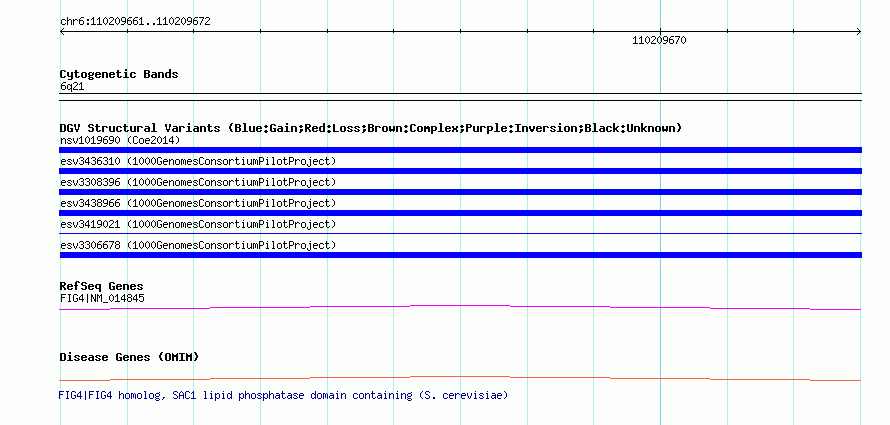Open variant esv3306678 label
Image resolution: width=890 pixels, height=425 pixels.
(x=198, y=245)
